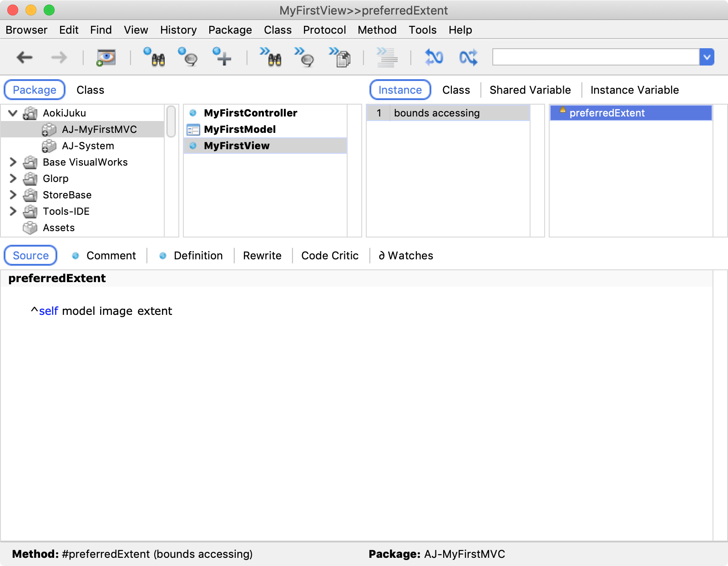Click the binoculars icon with blue dot

tap(155, 57)
